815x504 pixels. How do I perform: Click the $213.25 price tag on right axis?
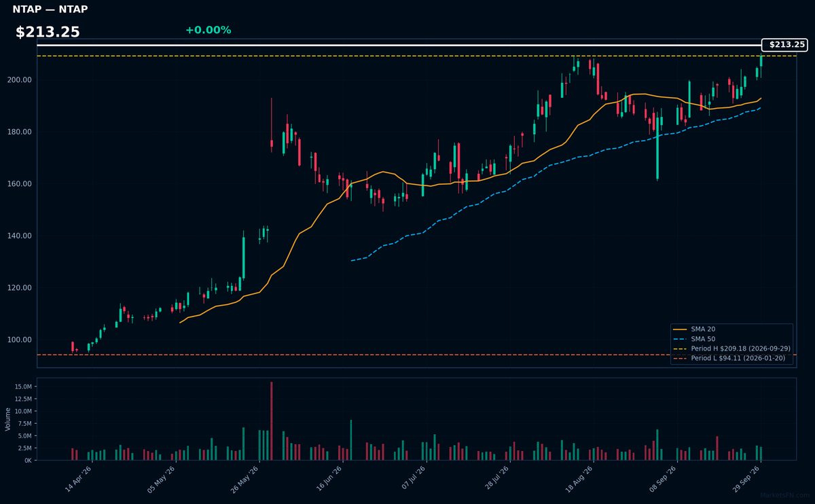(784, 45)
